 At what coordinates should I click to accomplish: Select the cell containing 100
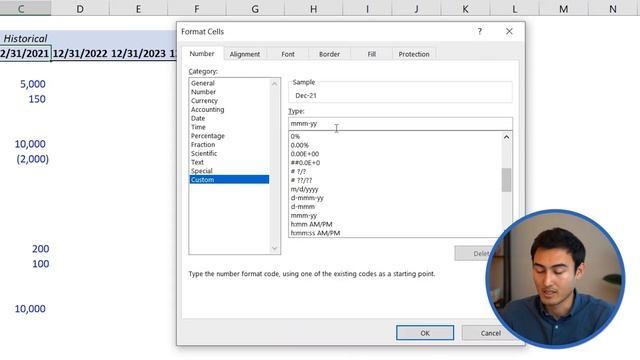25,264
